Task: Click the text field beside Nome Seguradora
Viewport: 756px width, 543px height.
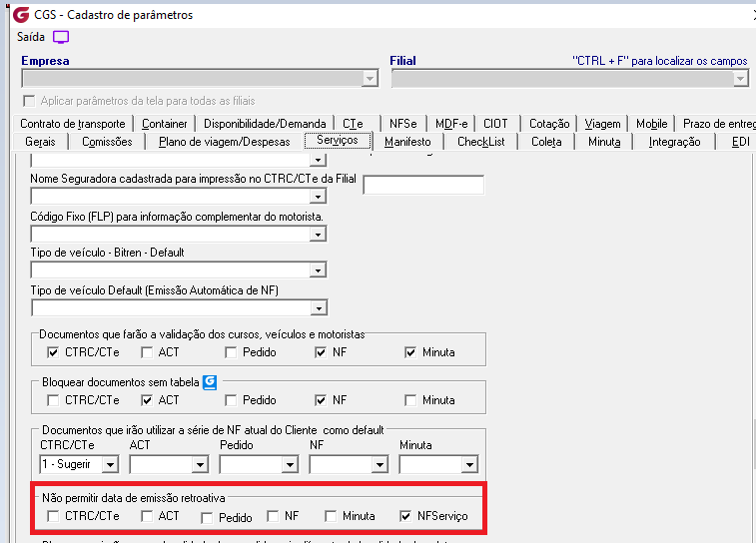Action: tap(423, 186)
